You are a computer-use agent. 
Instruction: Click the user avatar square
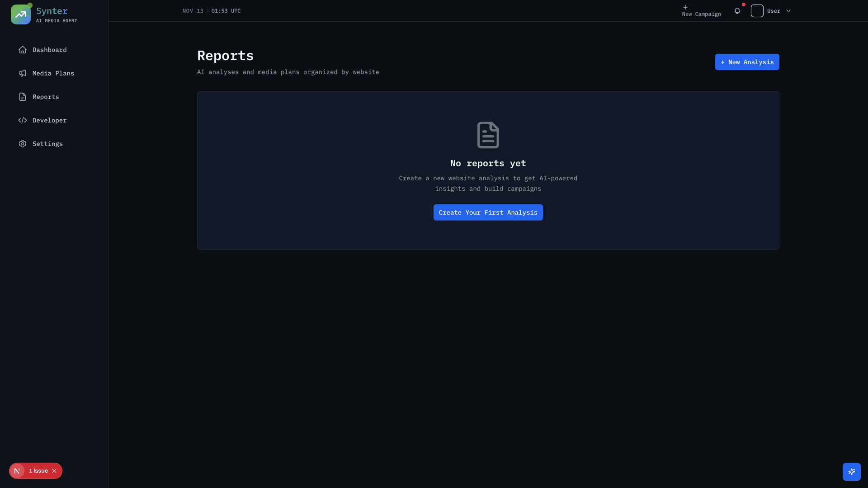click(x=757, y=11)
